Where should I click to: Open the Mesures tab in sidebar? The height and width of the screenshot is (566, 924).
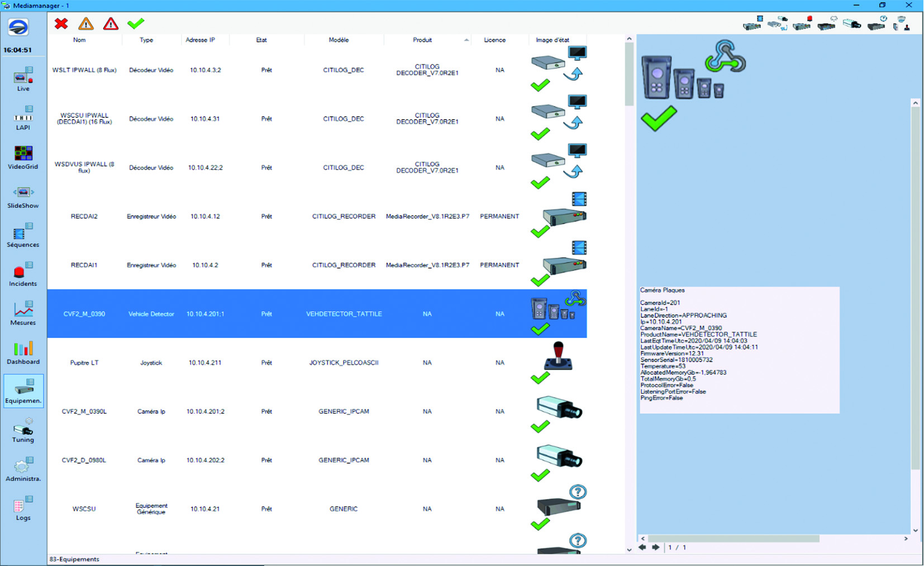click(x=23, y=313)
